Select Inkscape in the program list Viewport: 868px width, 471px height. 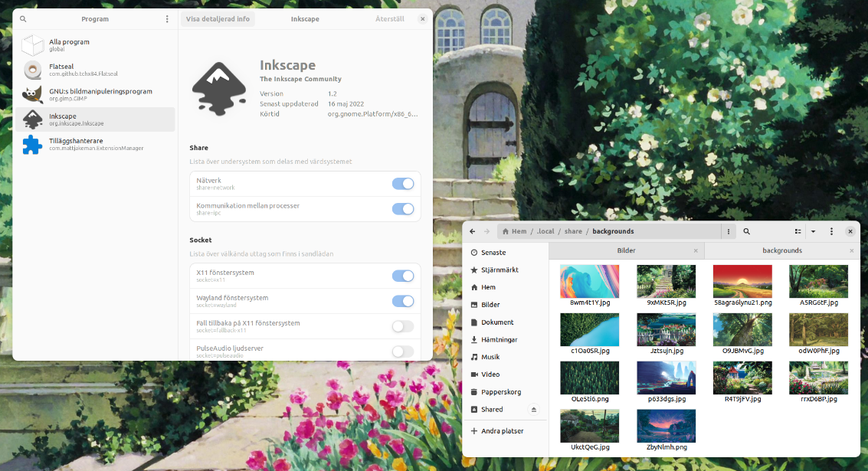tap(95, 119)
